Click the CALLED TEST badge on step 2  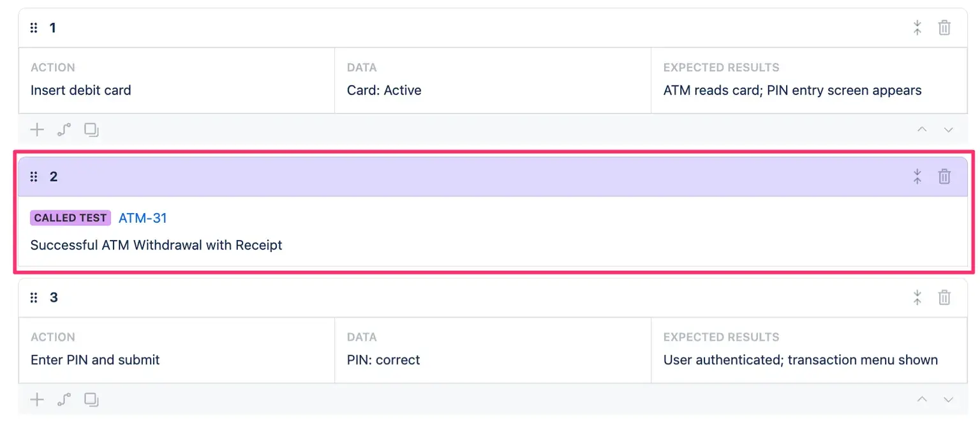(x=70, y=218)
